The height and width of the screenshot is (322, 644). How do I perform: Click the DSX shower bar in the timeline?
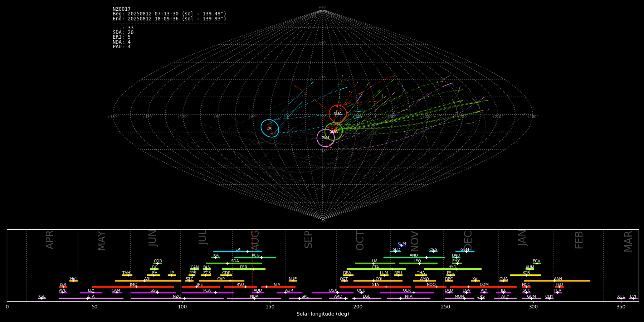[332, 293]
